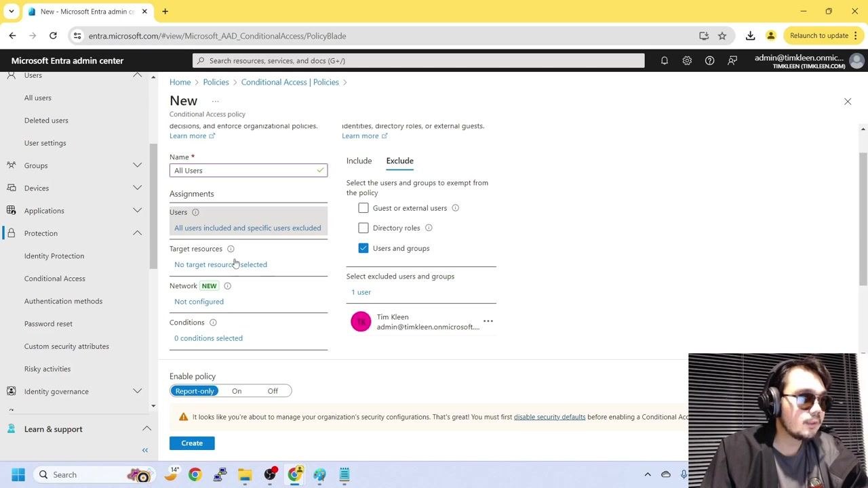Open the settings gear in Entra header
The image size is (868, 488).
coord(687,60)
